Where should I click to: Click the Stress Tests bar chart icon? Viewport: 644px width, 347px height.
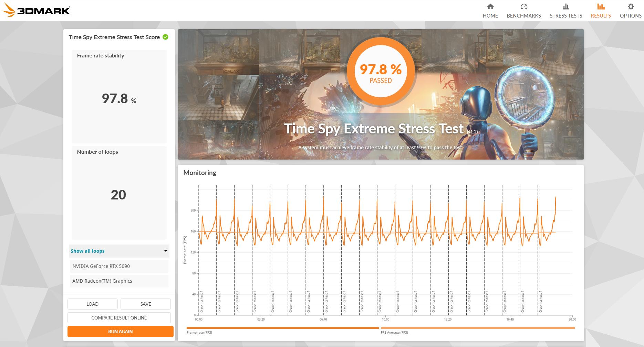coord(566,7)
